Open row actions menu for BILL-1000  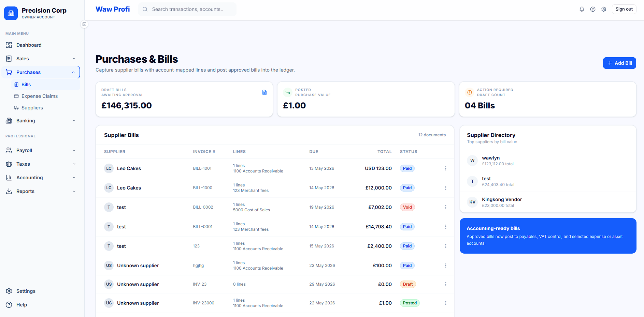[x=445, y=188]
